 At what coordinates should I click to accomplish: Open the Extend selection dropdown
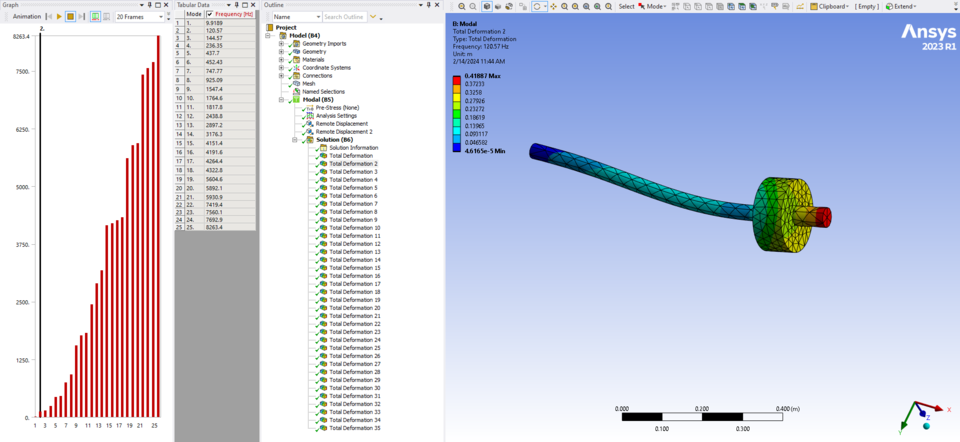coord(901,6)
